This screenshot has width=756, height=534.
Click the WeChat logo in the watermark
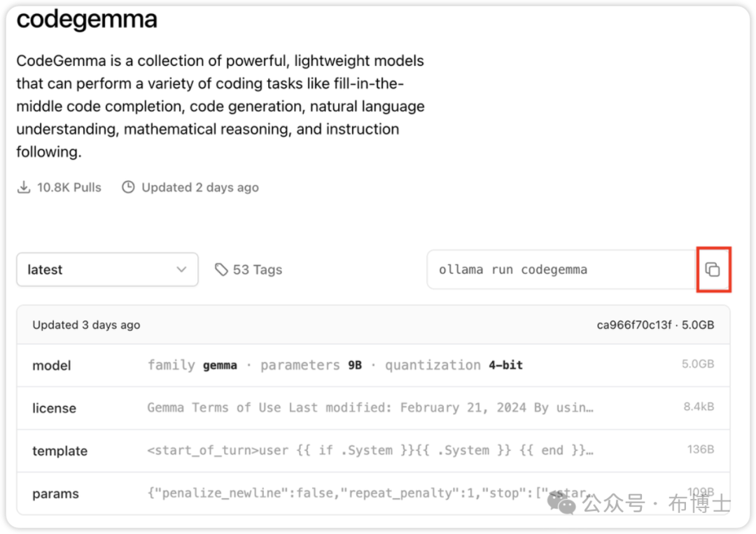[x=563, y=503]
